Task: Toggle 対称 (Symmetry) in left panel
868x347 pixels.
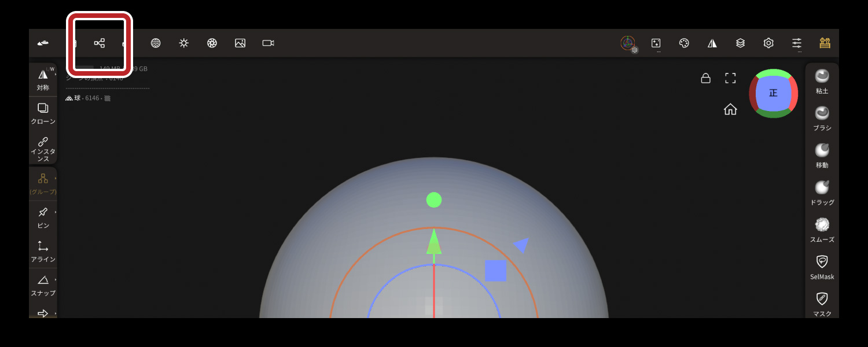Action: (x=43, y=79)
